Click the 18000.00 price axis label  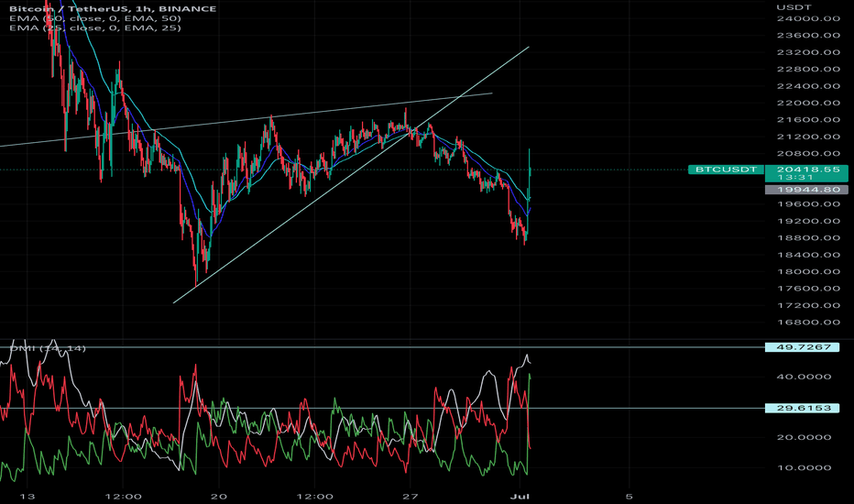pyautogui.click(x=808, y=272)
